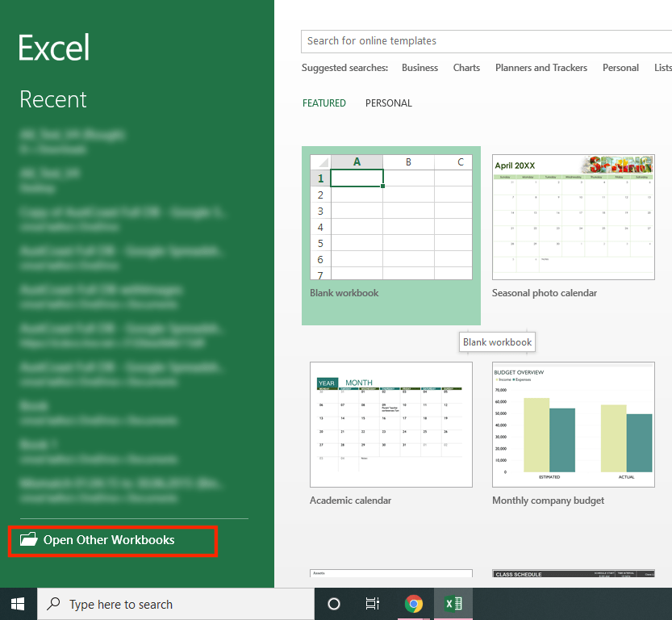Click the taskbar search magnifier icon
The width and height of the screenshot is (672, 620).
53,604
